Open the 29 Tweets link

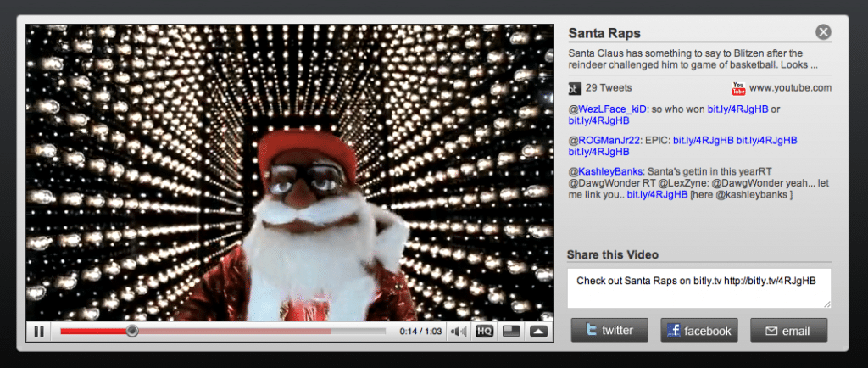point(609,88)
